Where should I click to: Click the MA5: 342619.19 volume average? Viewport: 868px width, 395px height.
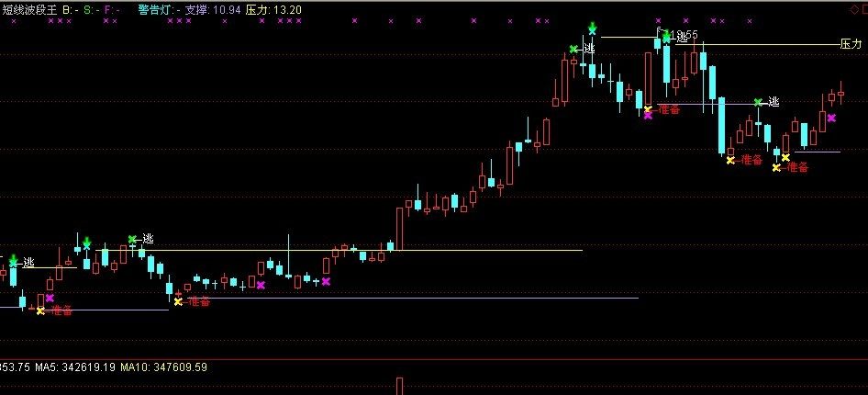(x=75, y=367)
